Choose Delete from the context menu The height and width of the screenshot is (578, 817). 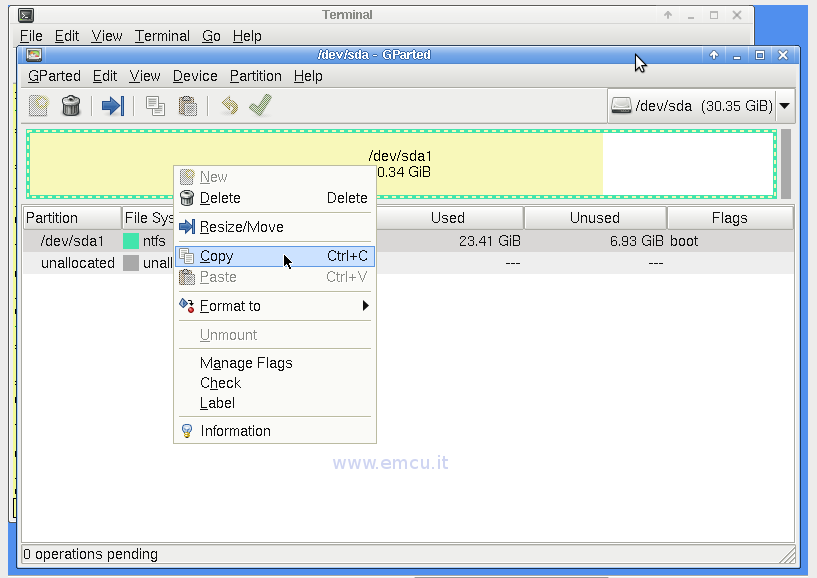(x=275, y=198)
